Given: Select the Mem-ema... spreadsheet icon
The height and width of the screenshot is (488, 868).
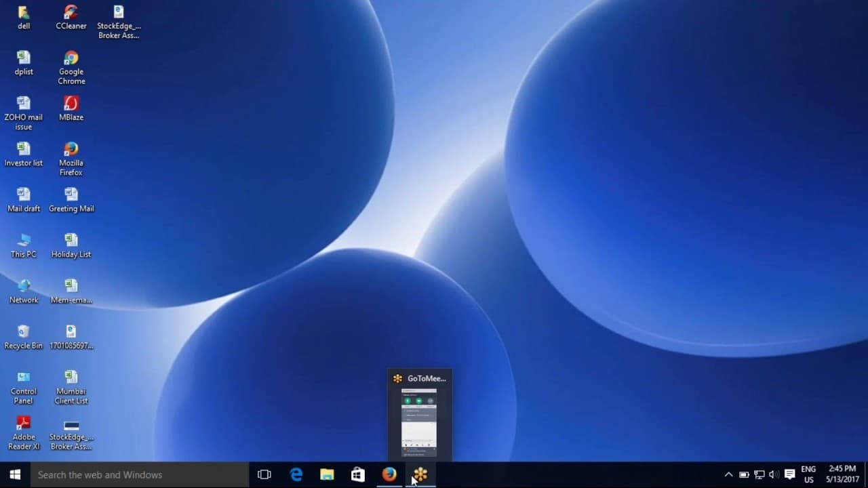Looking at the screenshot, I should tap(71, 291).
